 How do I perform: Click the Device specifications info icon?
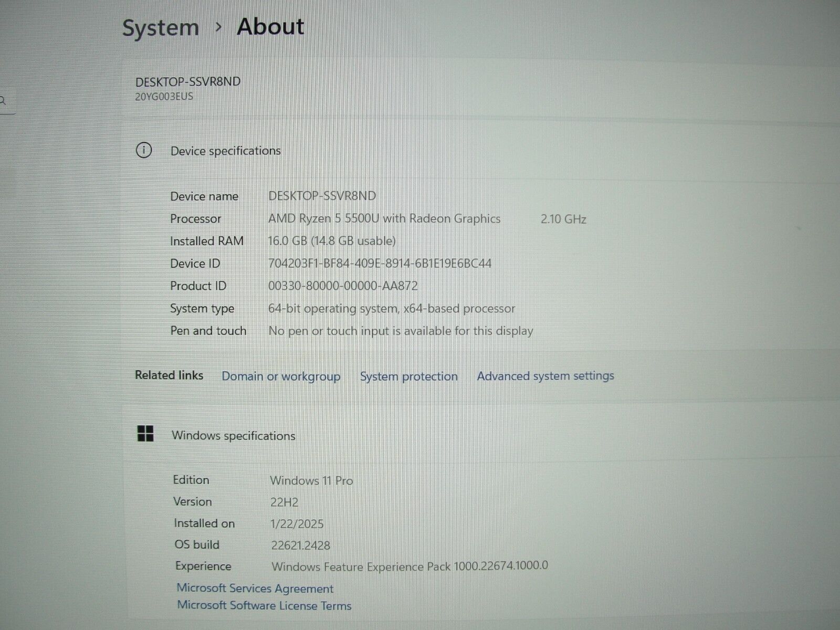pyautogui.click(x=144, y=150)
